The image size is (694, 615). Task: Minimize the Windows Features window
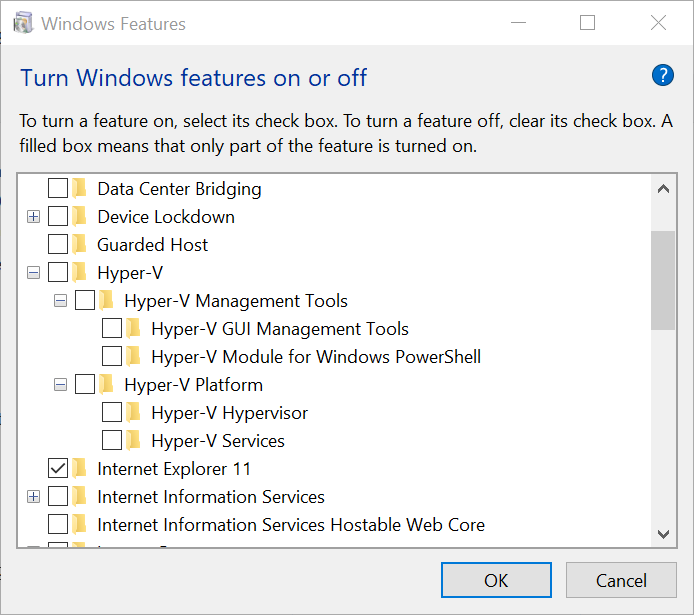pos(518,23)
